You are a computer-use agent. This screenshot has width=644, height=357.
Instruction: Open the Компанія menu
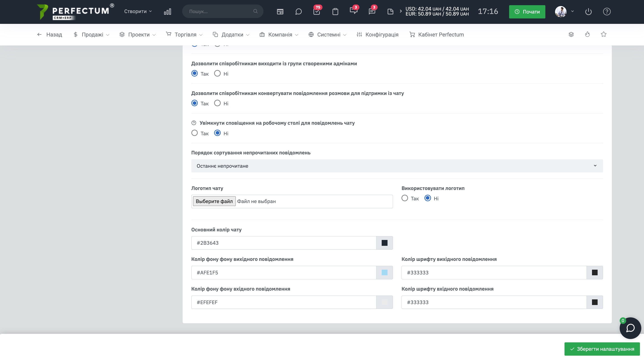279,34
